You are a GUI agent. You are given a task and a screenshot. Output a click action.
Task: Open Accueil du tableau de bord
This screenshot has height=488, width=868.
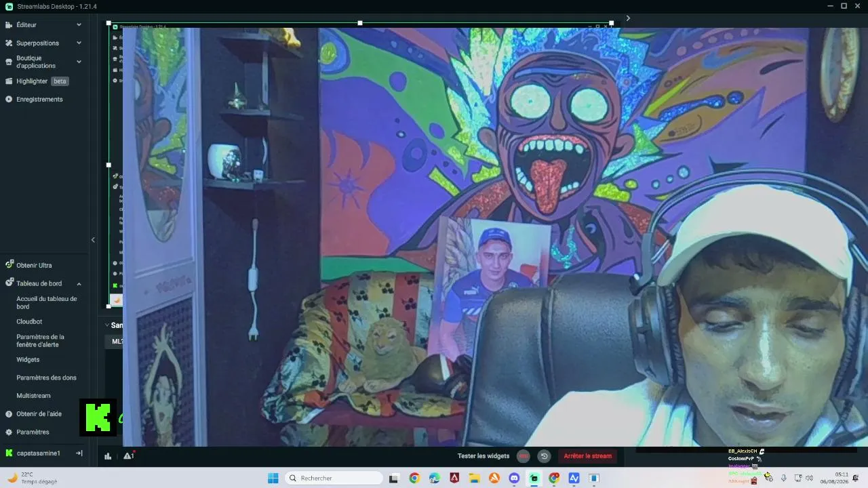(47, 302)
